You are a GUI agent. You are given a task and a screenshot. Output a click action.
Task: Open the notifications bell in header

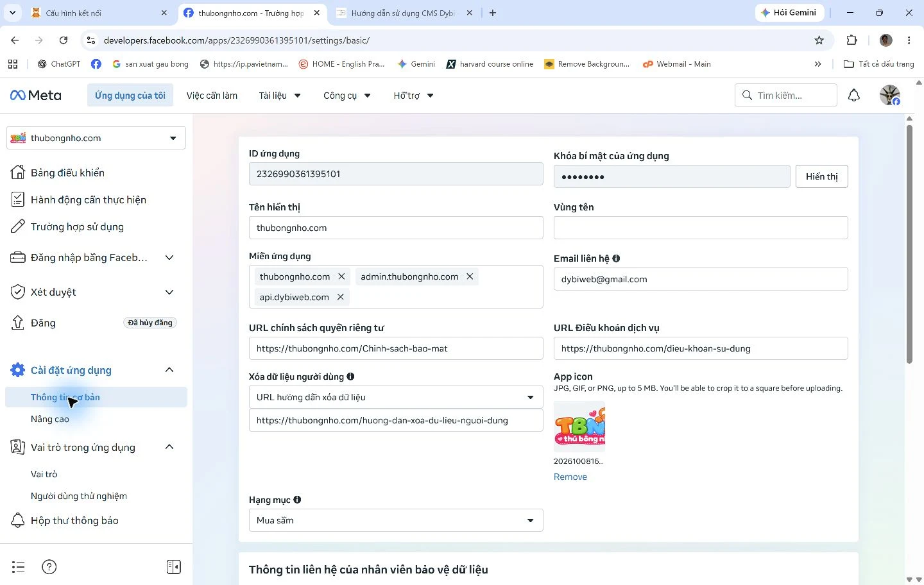click(854, 96)
